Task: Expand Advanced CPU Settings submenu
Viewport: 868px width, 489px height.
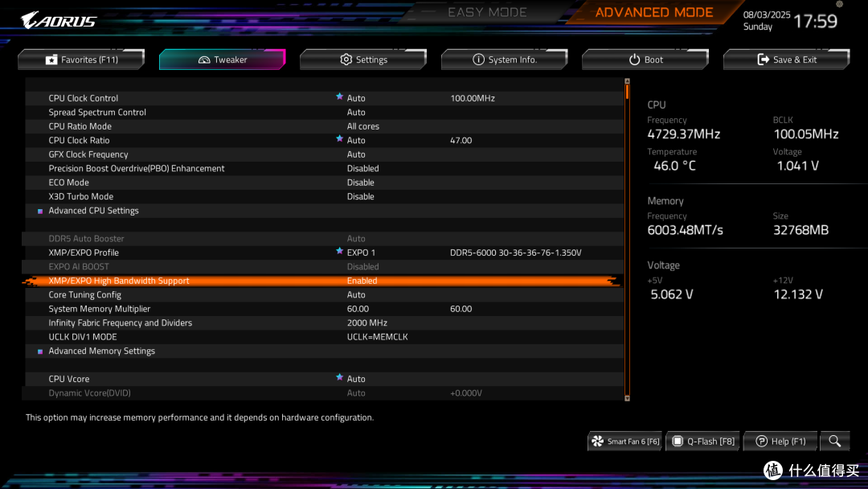Action: (93, 211)
